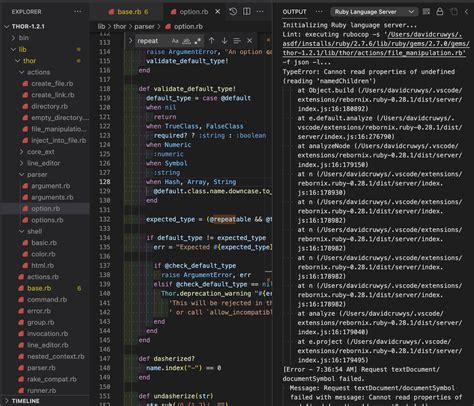The image size is (474, 406).
Task: Click 'def dasherized?' on line 147
Action: 166,359
